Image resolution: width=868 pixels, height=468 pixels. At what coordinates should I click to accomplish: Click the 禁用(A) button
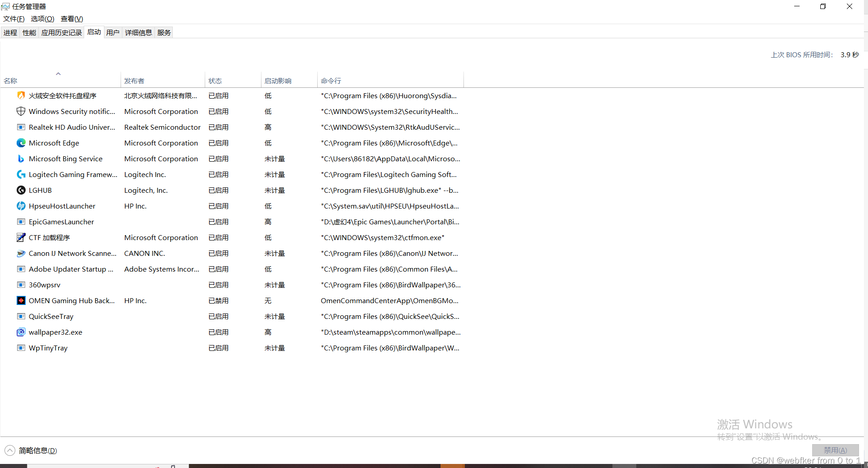click(835, 450)
